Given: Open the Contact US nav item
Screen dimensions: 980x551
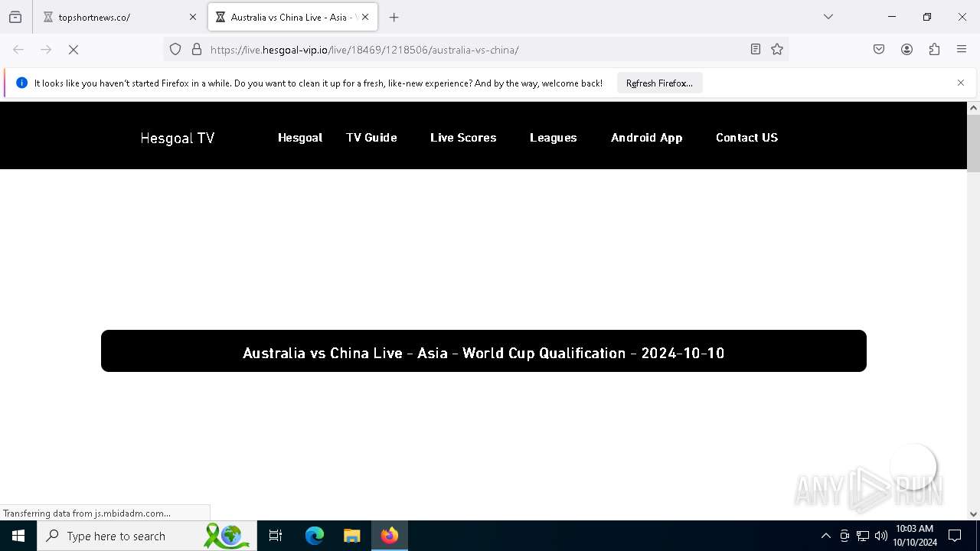Looking at the screenshot, I should tap(746, 138).
